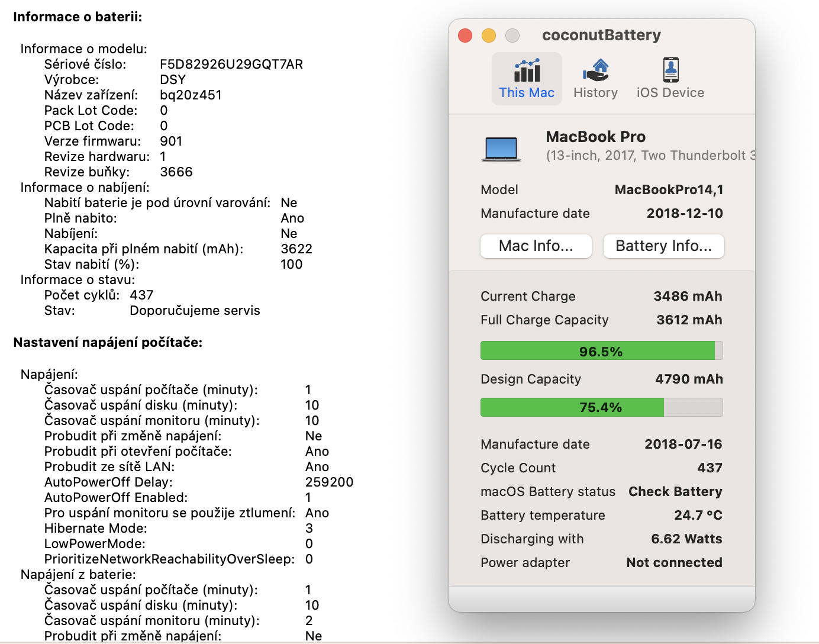Click the Current Charge value 3486 mAh
The height and width of the screenshot is (644, 819).
pyautogui.click(x=688, y=296)
